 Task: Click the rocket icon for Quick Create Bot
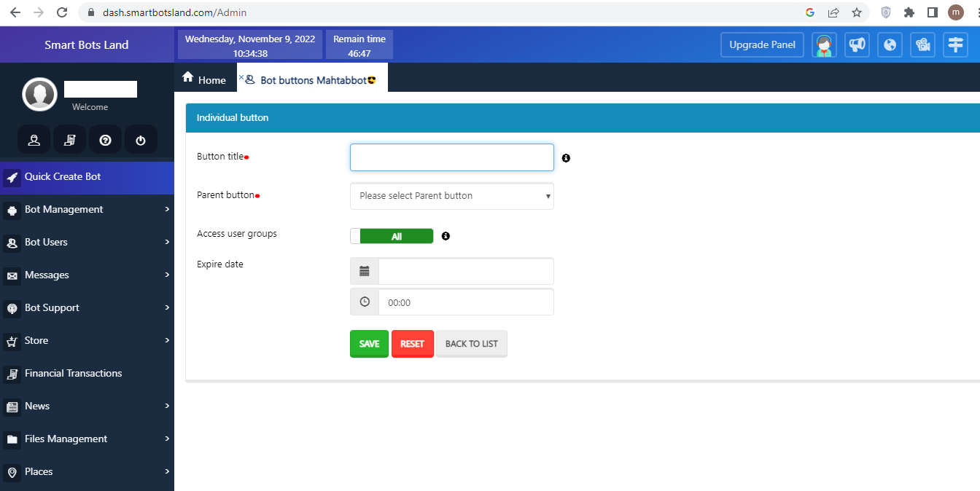12,177
